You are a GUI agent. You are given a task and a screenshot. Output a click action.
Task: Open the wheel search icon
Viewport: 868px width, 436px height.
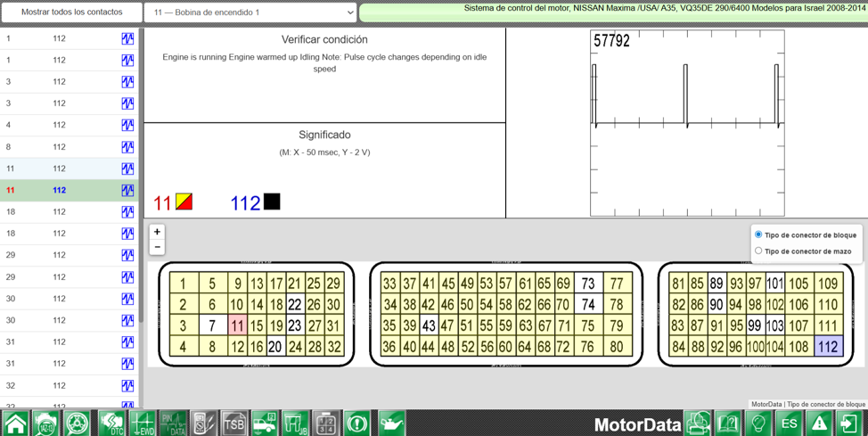tap(77, 424)
